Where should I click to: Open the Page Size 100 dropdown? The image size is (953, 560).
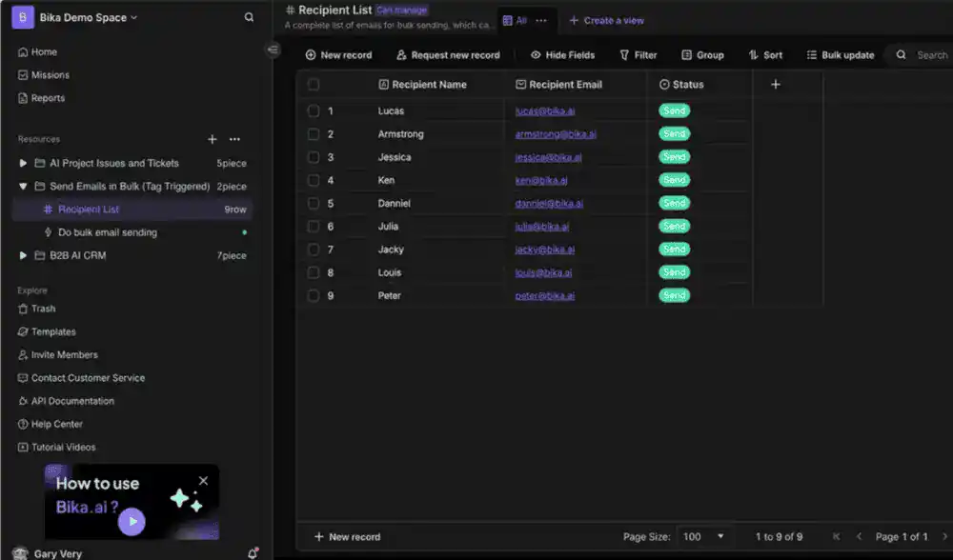(x=705, y=537)
